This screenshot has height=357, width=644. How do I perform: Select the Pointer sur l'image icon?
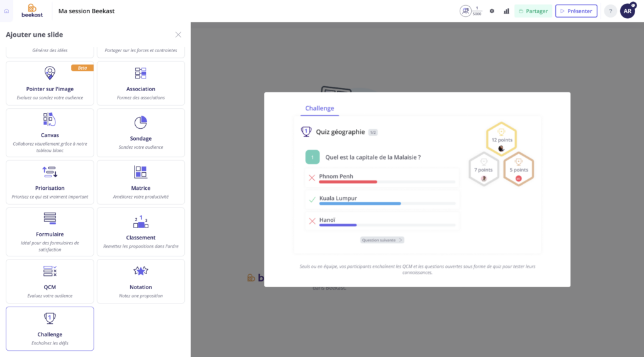click(50, 74)
